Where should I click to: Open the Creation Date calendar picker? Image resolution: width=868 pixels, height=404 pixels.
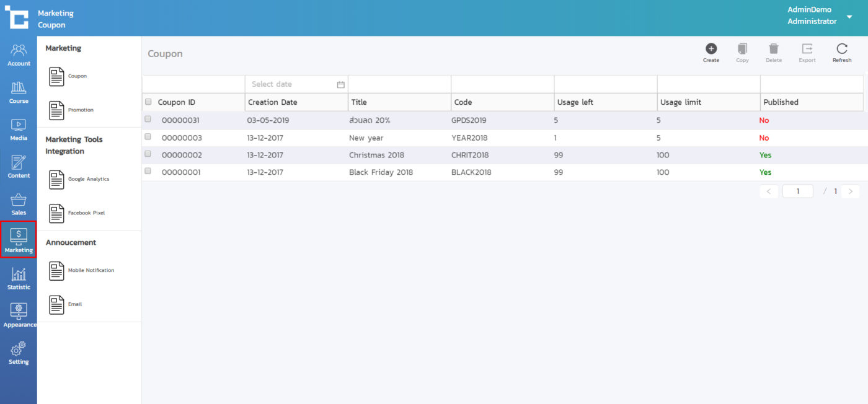(x=340, y=84)
